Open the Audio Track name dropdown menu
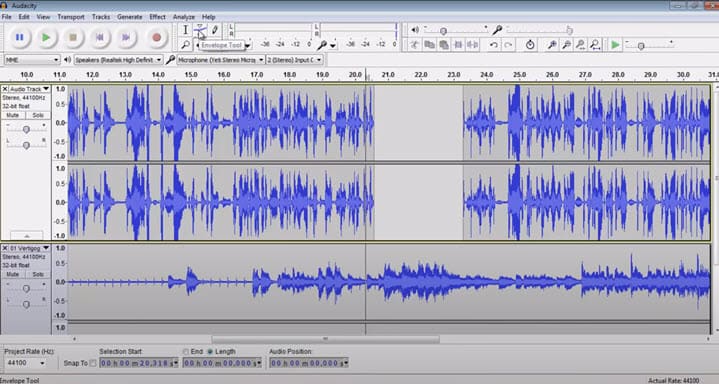Viewport: 719px width, 384px height. click(x=30, y=89)
